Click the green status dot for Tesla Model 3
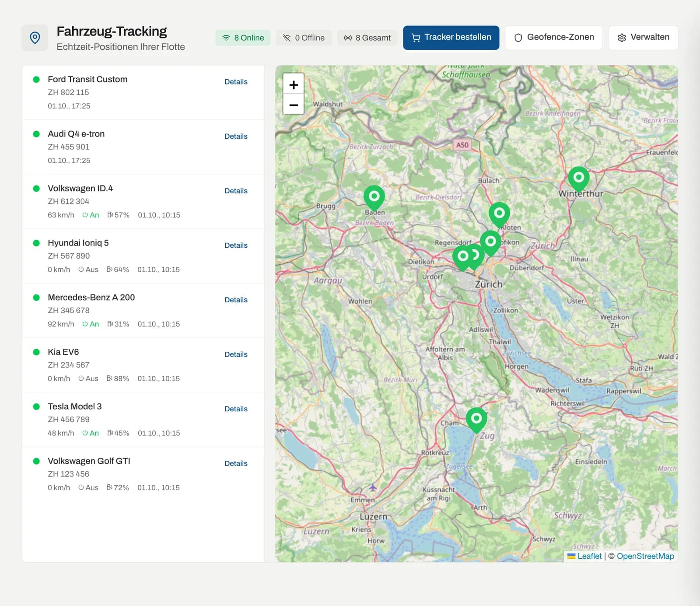This screenshot has width=700, height=606. point(36,406)
